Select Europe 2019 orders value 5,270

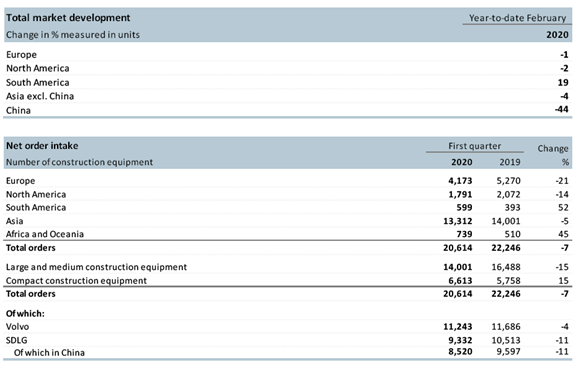508,181
